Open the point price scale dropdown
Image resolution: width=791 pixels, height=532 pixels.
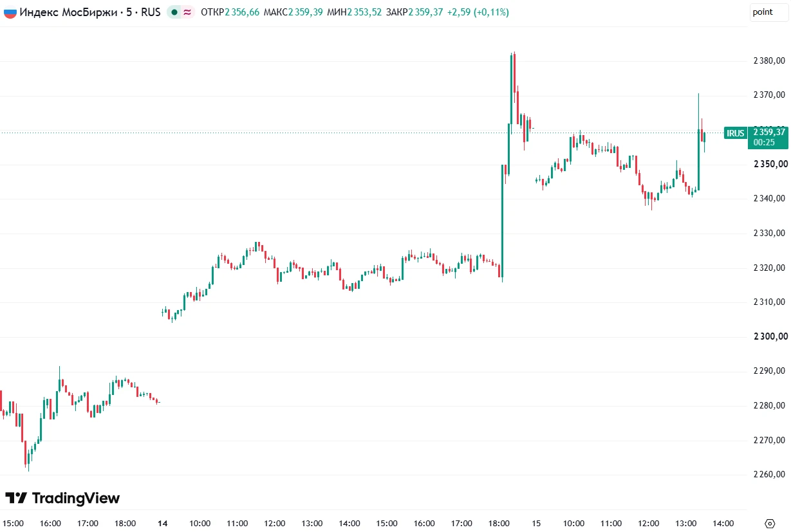click(768, 12)
